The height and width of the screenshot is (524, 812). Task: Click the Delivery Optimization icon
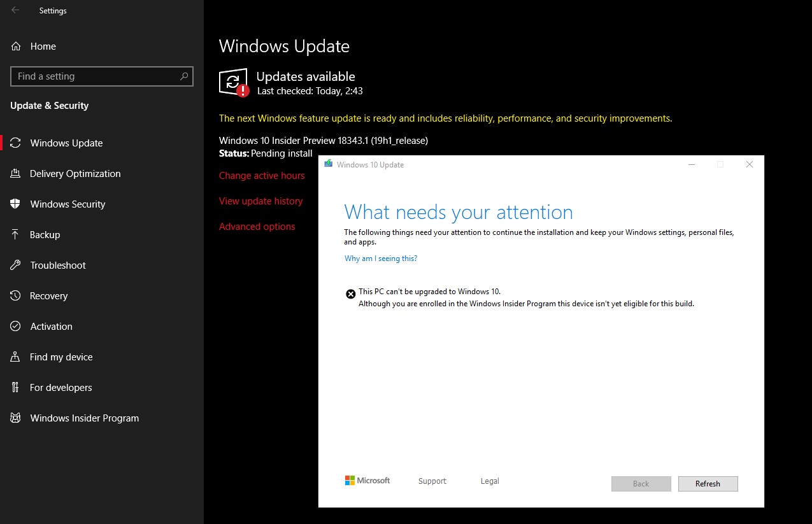(16, 174)
